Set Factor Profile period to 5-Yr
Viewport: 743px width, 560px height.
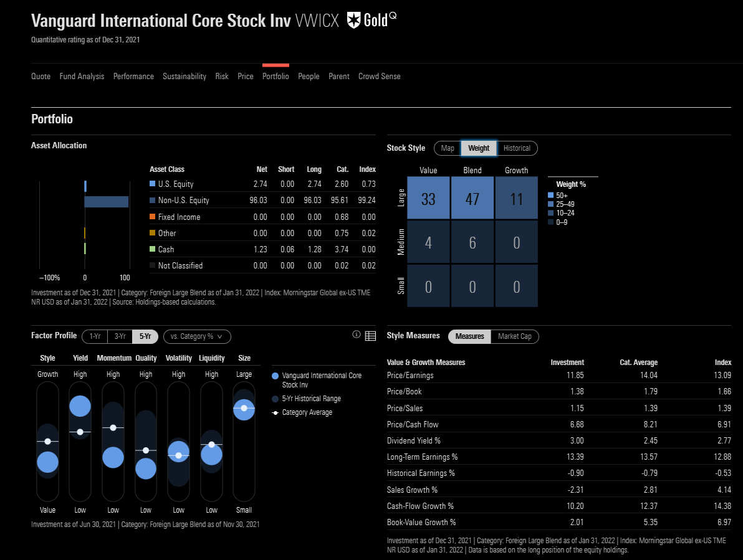145,336
